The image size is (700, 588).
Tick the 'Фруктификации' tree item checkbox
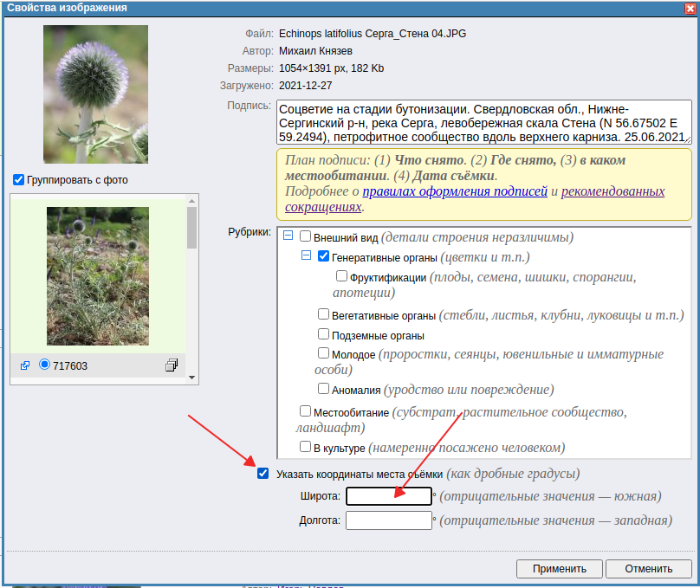(x=341, y=277)
